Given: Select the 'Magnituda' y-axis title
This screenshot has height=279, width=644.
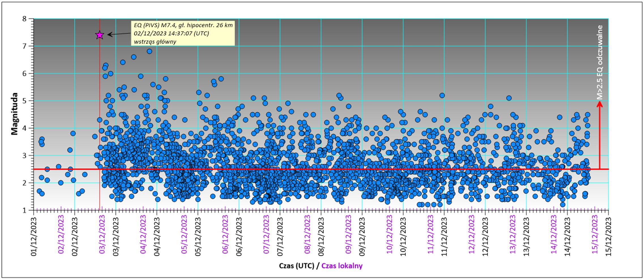Looking at the screenshot, I should (14, 114).
